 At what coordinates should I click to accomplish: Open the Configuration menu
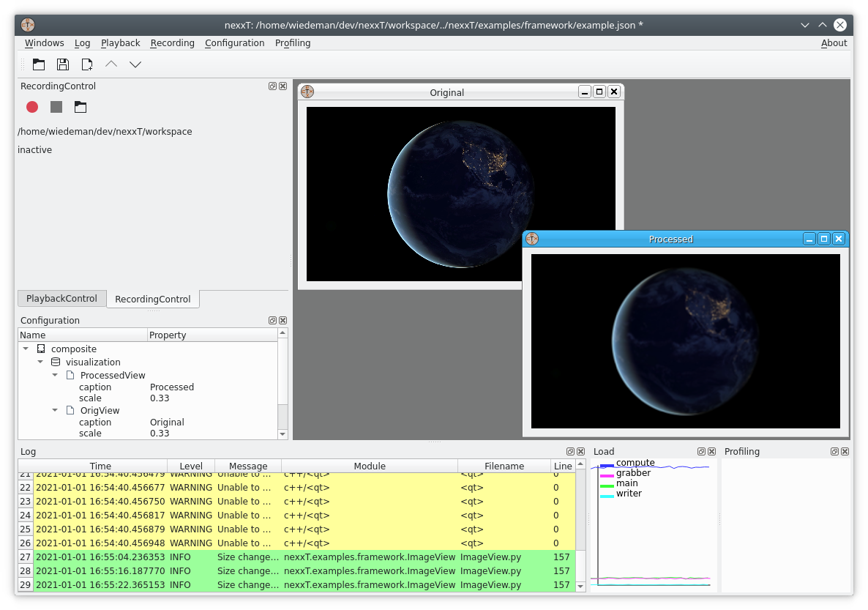point(235,42)
